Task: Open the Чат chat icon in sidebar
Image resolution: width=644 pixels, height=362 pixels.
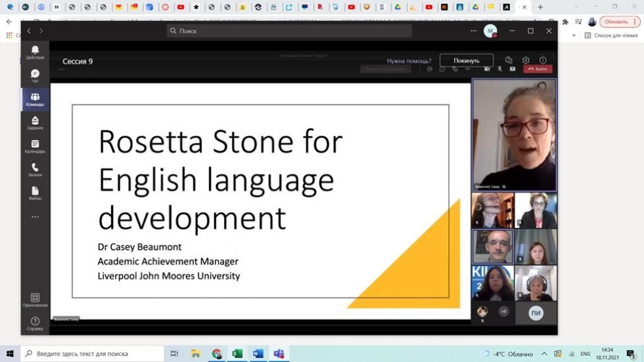Action: [35, 76]
